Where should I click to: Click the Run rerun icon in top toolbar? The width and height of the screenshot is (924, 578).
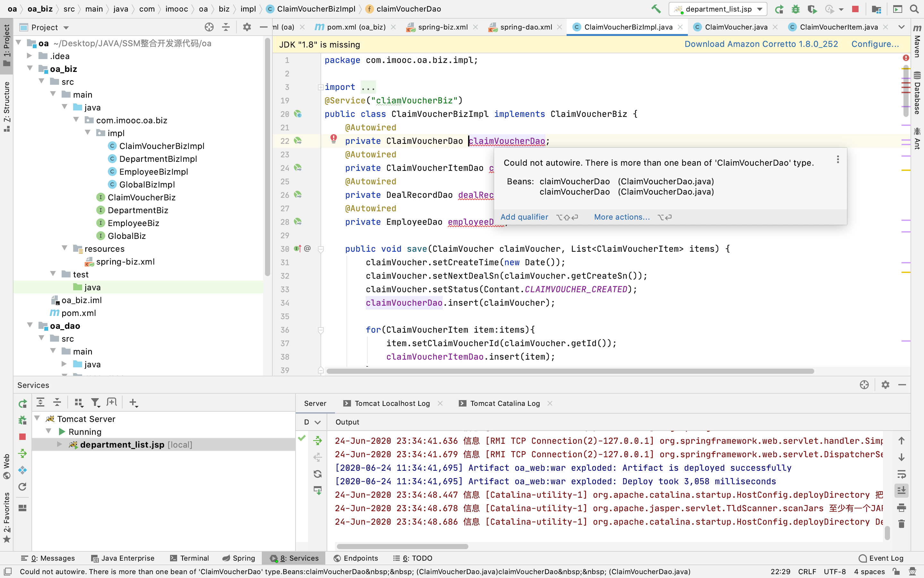tap(779, 9)
